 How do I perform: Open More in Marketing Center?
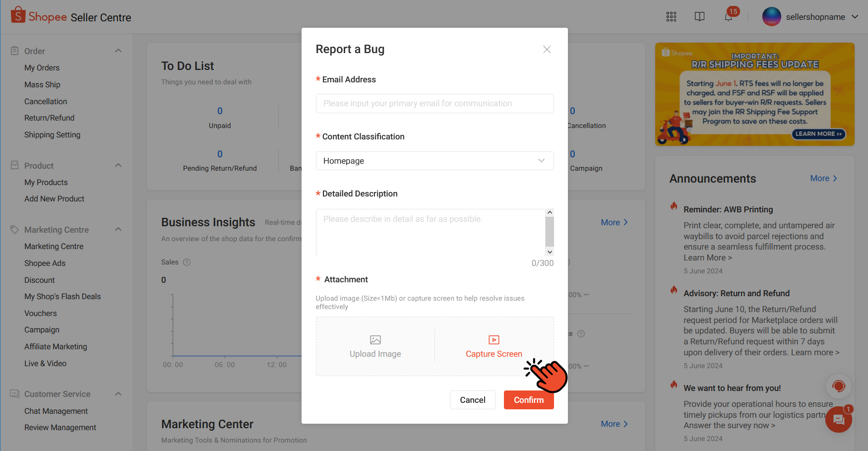tap(614, 424)
